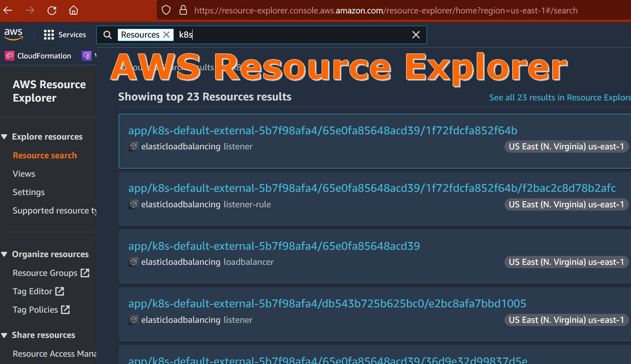Open the Services menu label

click(72, 35)
